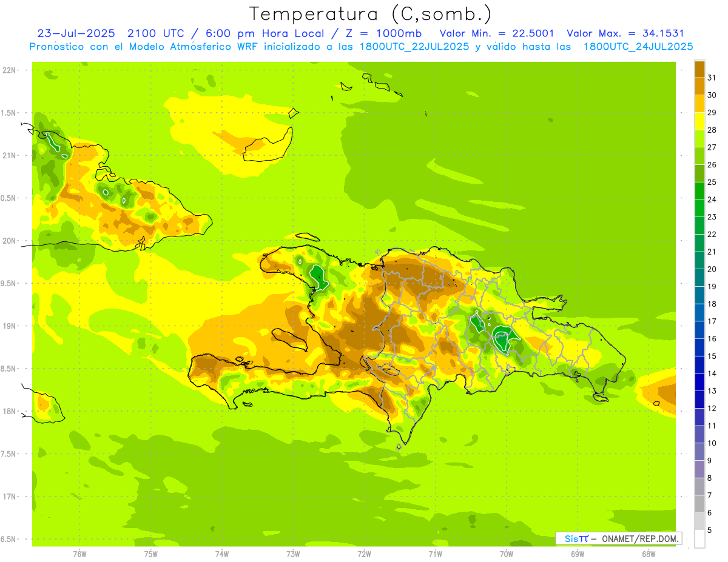Image resolution: width=728 pixels, height=562 pixels.
Task: Click the 'ONAMET/REP.DOM.' credit label
Action: [x=640, y=538]
